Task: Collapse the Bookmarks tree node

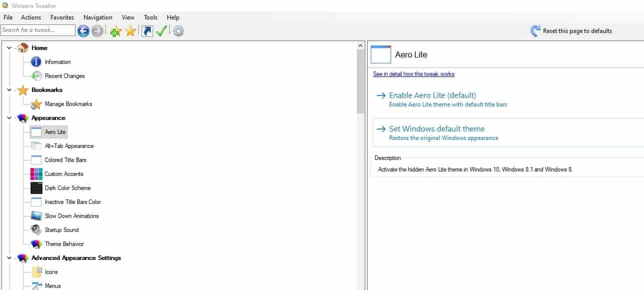Action: [x=9, y=90]
